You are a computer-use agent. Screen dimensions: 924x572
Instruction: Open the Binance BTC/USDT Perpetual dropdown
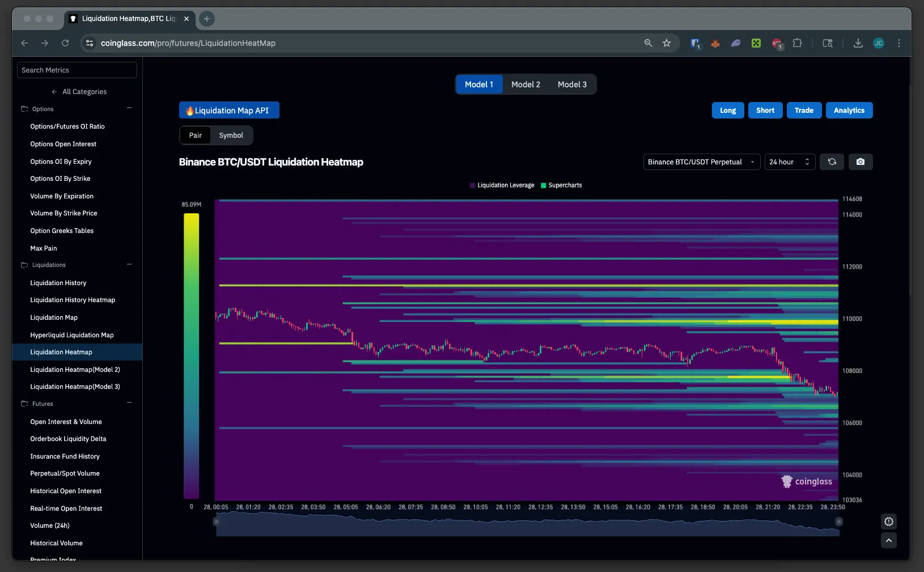pos(701,162)
